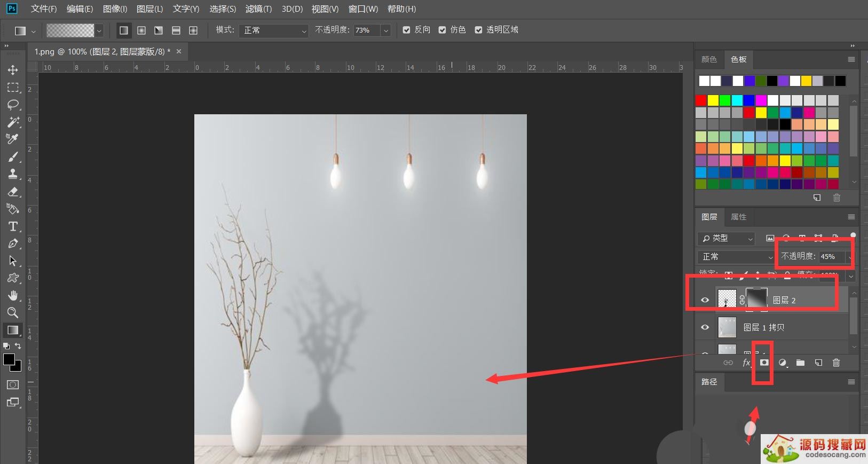The image size is (868, 464).
Task: Hide 图层 1 拷贝 with eye icon
Action: coord(705,327)
